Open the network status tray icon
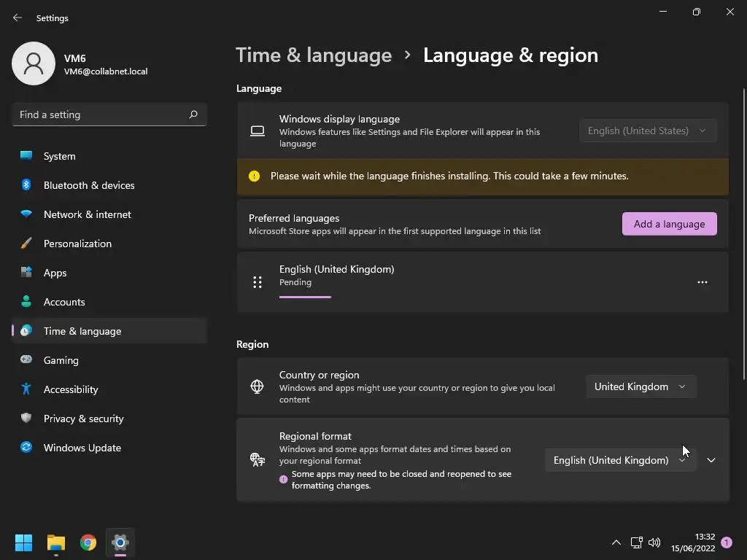 pos(636,542)
